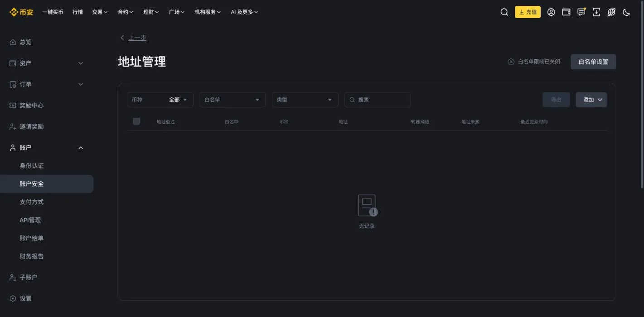
Task: Go to 行情 in top navigation
Action: pyautogui.click(x=77, y=12)
